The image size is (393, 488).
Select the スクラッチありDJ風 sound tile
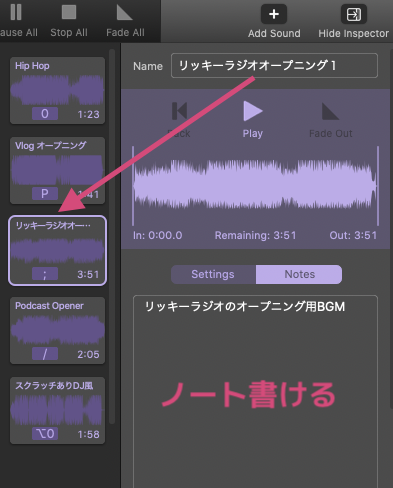pos(58,410)
